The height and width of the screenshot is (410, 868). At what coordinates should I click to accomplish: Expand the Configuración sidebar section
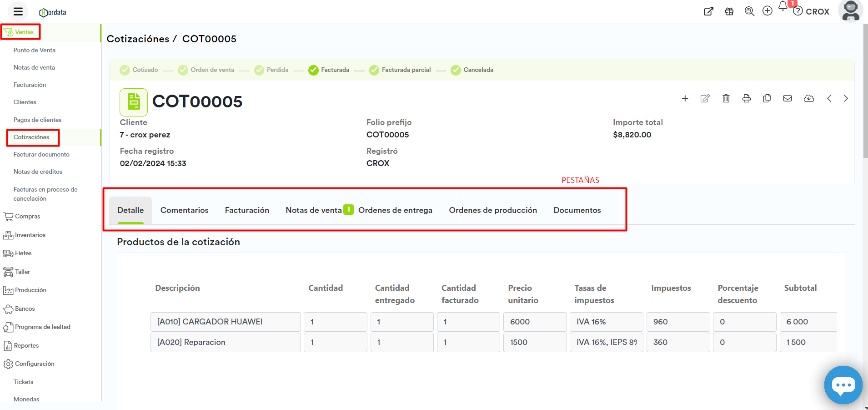(x=35, y=364)
